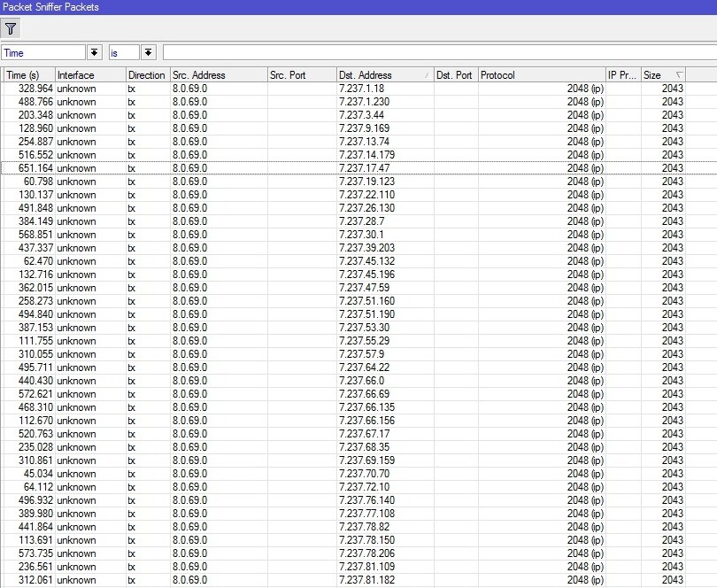Select row with destination 7.237.30.1
The image size is (717, 588).
358,235
